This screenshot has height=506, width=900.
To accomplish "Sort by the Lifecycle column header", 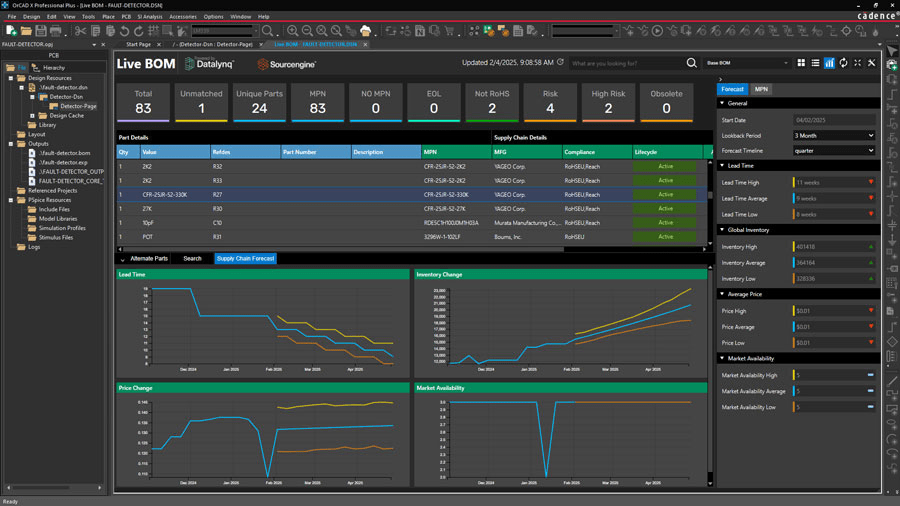I will 667,152.
